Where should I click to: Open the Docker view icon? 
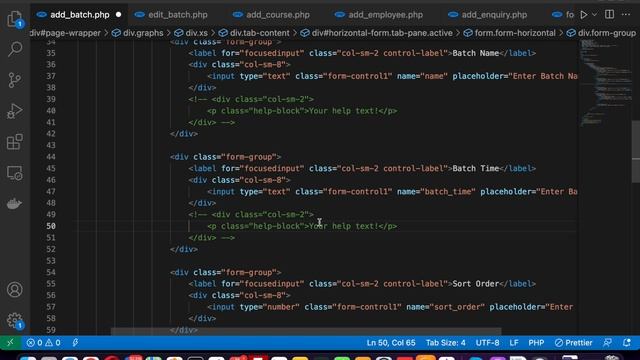tap(15, 203)
